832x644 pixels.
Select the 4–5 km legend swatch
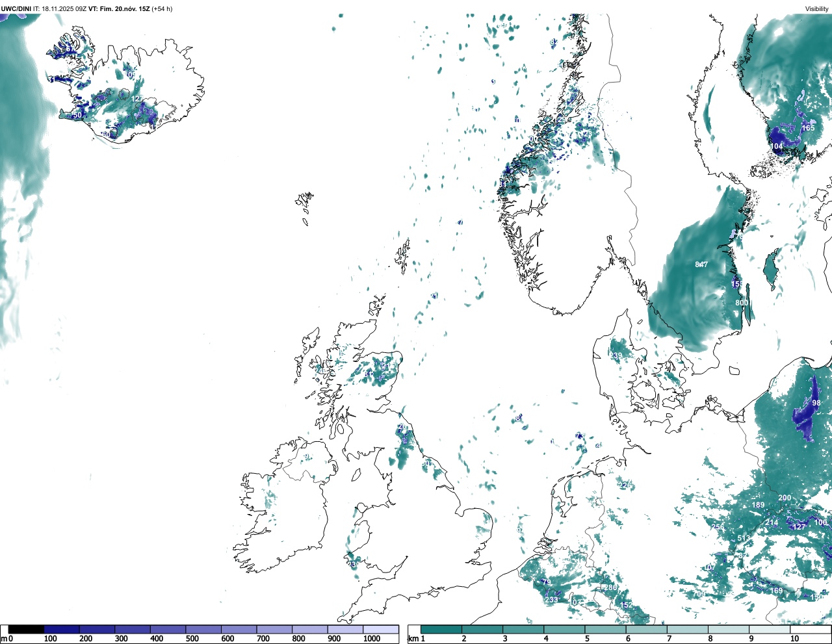click(x=565, y=630)
